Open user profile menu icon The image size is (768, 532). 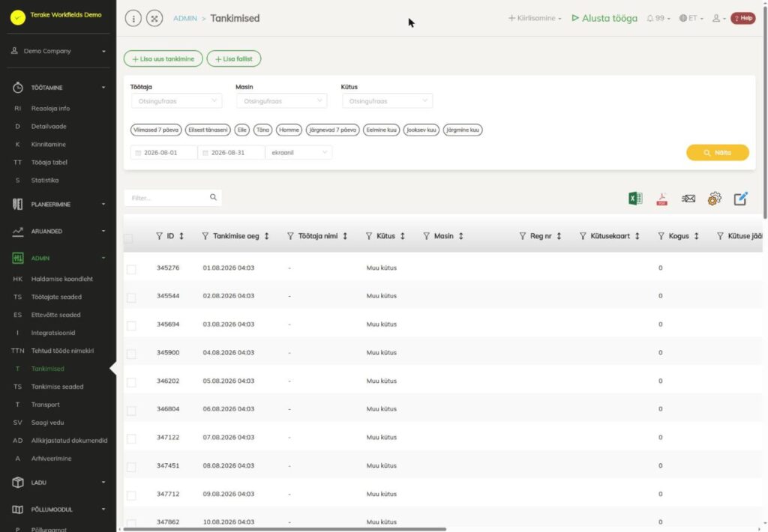[x=718, y=18]
